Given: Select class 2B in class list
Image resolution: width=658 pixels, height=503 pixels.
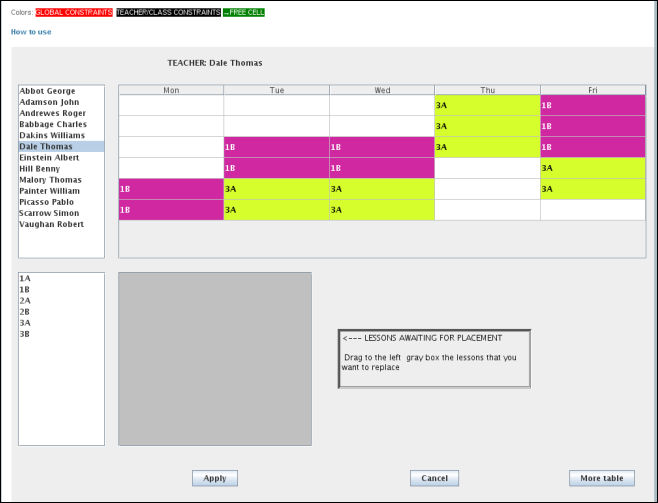Looking at the screenshot, I should pos(61,312).
